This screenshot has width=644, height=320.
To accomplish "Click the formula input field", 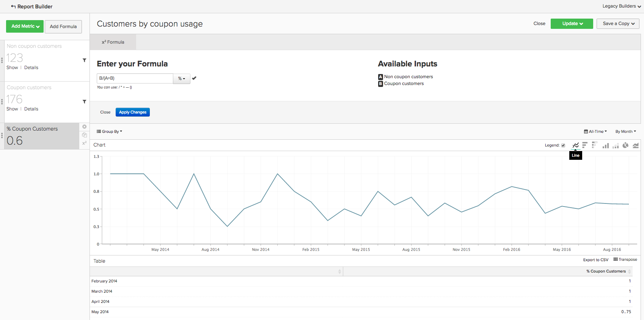I will pyautogui.click(x=135, y=78).
